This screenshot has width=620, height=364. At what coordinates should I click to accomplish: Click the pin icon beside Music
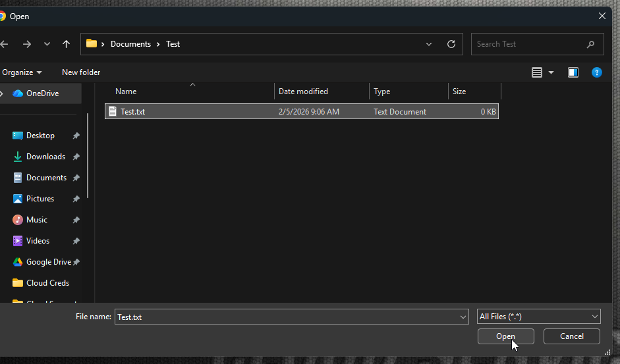point(76,220)
